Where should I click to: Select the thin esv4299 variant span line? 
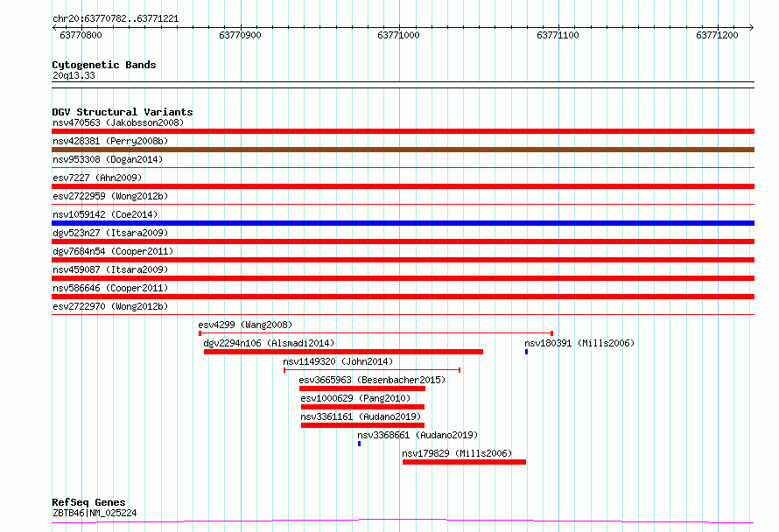[375, 332]
